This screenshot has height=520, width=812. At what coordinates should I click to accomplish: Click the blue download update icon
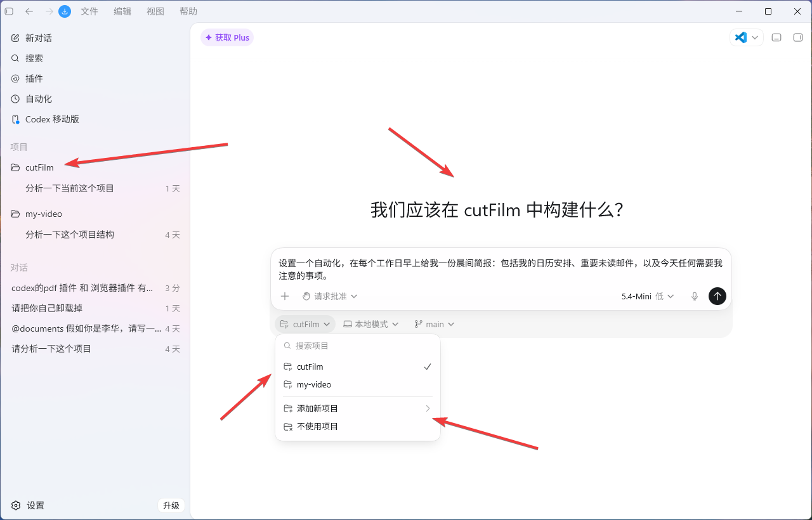[65, 11]
